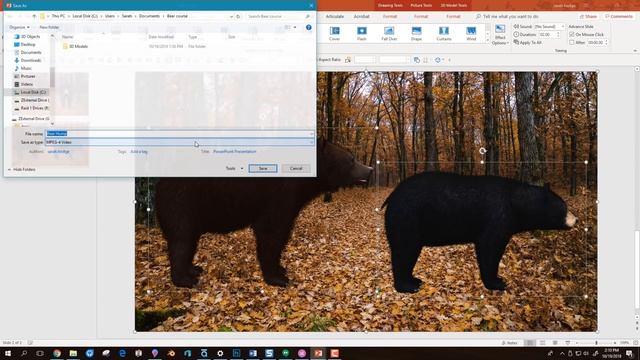Select the Flash transition effect
640x360 pixels.
[362, 33]
